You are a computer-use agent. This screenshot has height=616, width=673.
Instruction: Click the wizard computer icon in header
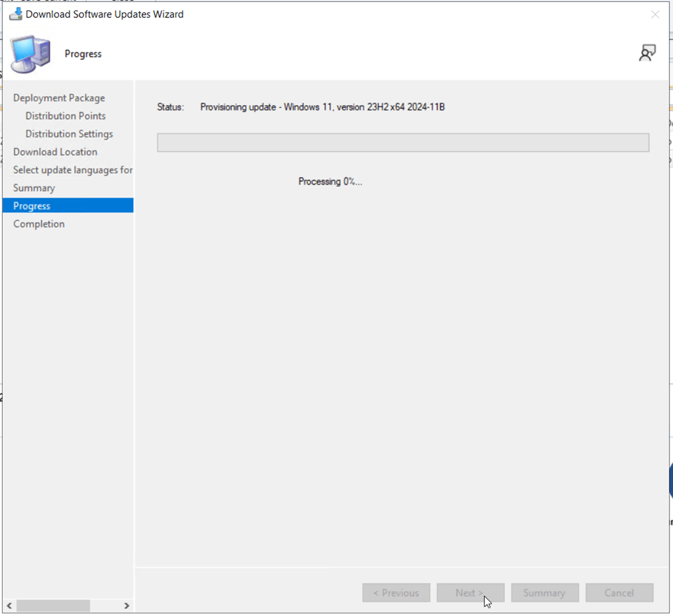coord(31,54)
